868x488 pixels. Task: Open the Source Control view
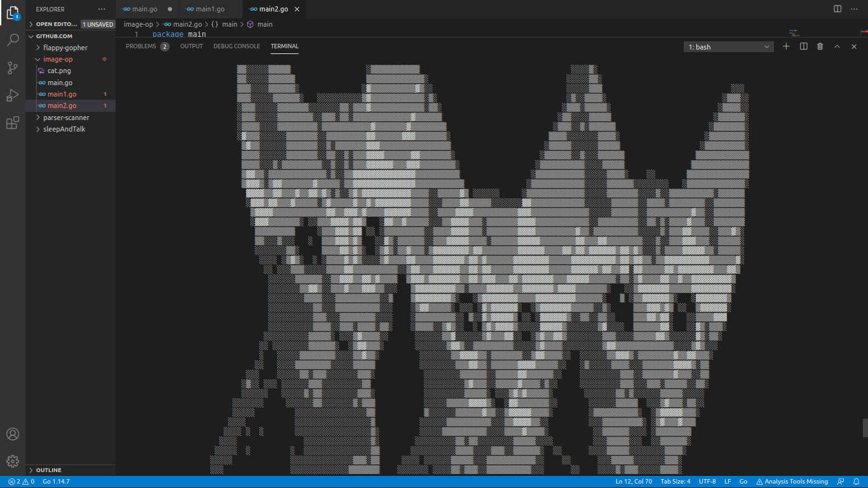pos(13,68)
